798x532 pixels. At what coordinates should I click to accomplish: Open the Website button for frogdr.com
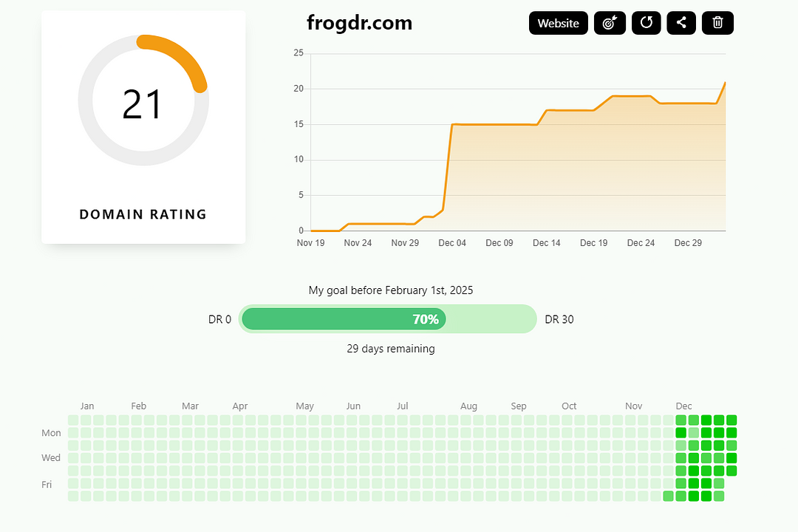pos(558,23)
